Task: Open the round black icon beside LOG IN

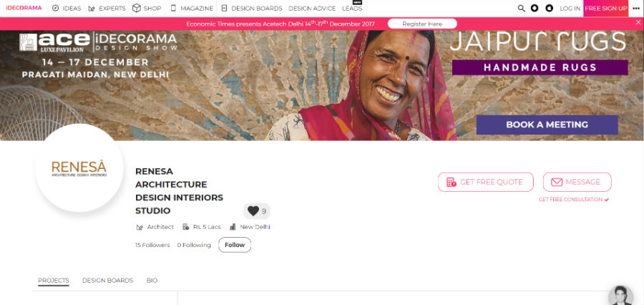Action: pyautogui.click(x=549, y=8)
